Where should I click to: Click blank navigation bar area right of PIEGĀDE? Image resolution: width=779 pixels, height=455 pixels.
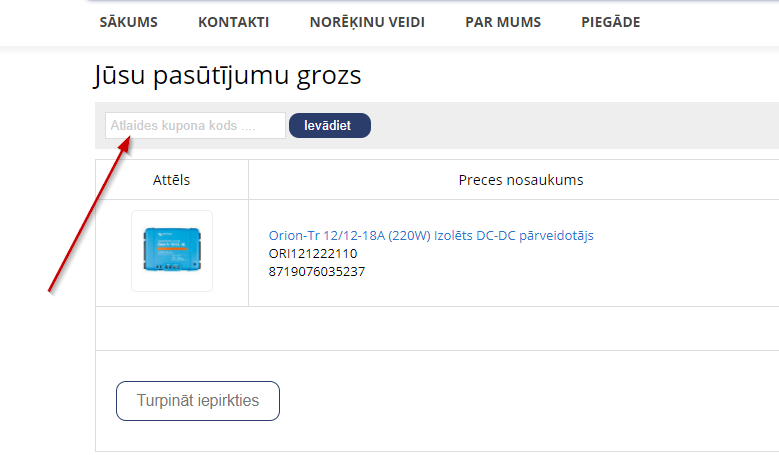pos(710,22)
